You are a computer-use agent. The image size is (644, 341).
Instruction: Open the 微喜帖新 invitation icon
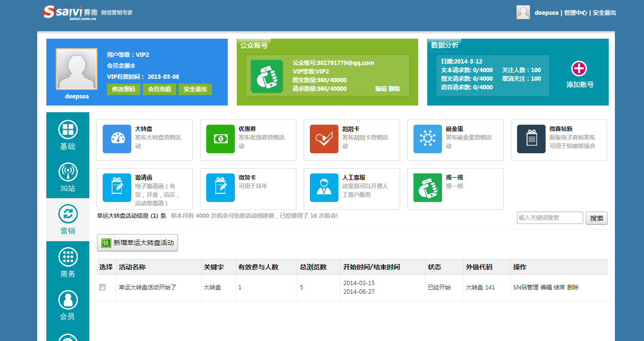[x=531, y=139]
